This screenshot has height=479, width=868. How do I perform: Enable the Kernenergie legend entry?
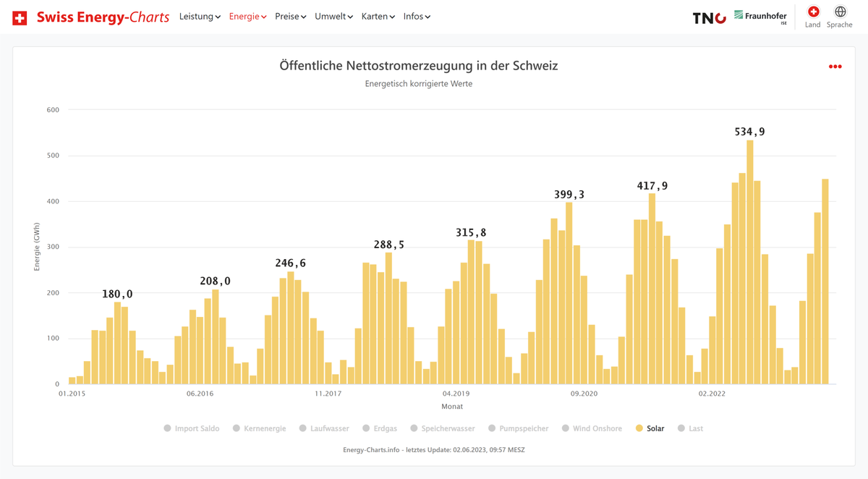tap(259, 428)
